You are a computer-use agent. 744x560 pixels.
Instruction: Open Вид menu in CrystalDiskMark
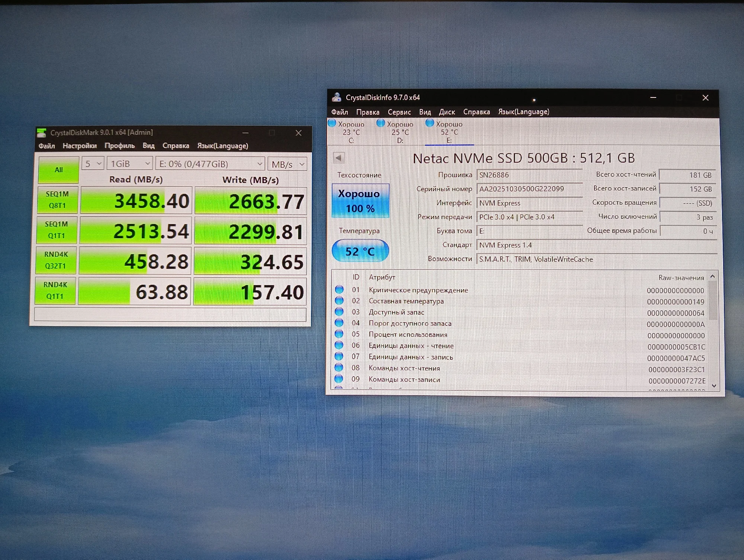click(148, 146)
